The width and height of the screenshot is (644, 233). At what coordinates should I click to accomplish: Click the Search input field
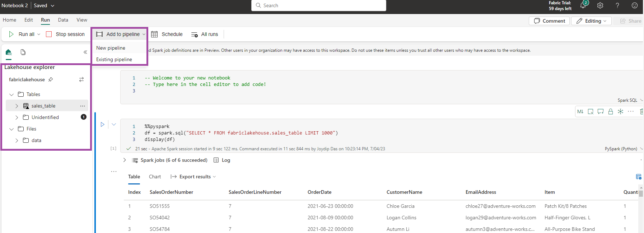[x=319, y=5]
